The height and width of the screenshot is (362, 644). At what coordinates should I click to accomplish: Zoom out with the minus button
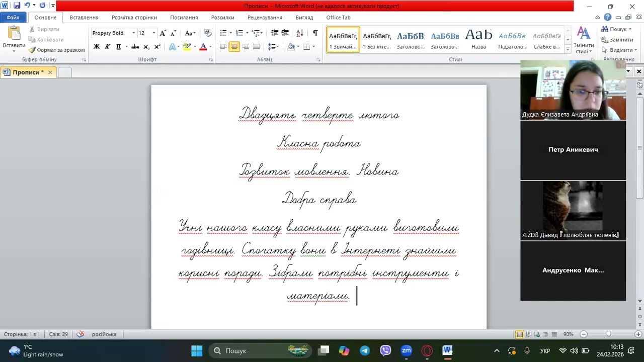pos(584,334)
